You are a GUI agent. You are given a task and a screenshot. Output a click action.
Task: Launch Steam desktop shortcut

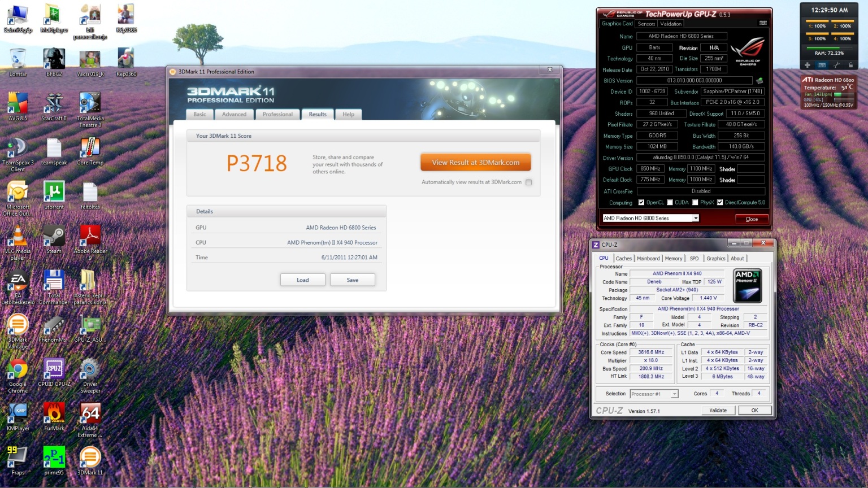click(x=54, y=239)
